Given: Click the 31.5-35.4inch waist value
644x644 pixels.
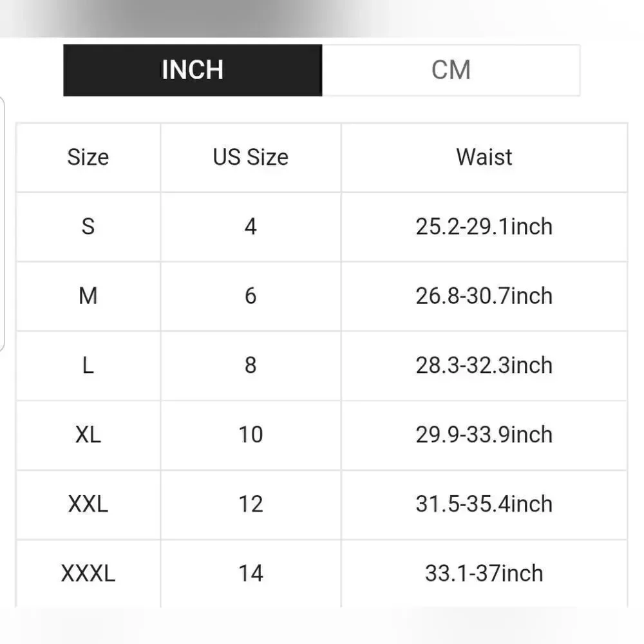Looking at the screenshot, I should click(484, 504).
